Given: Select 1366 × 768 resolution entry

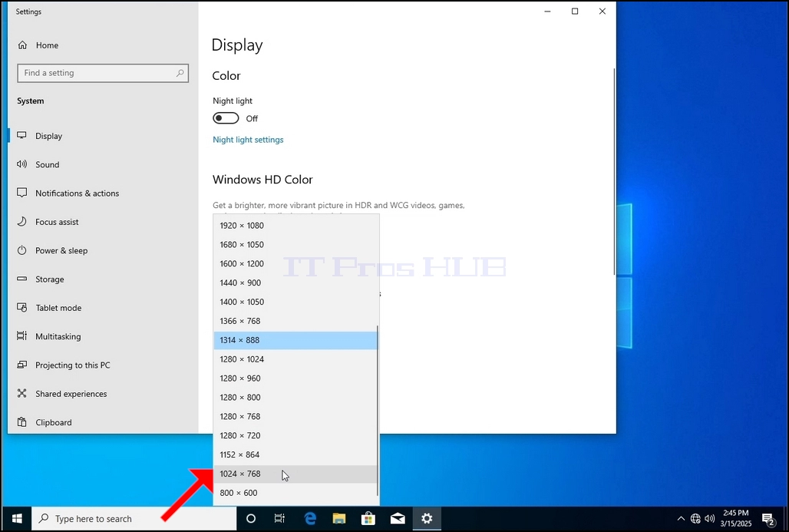Looking at the screenshot, I should click(x=295, y=321).
